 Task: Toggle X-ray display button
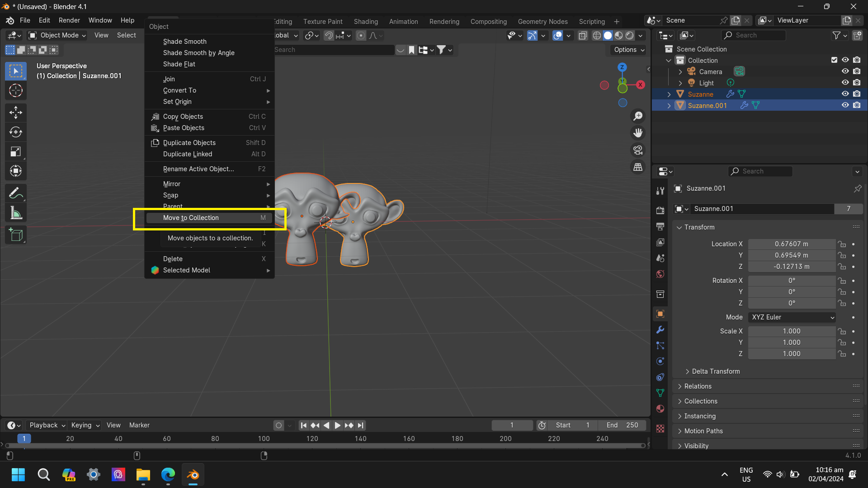[x=583, y=35]
